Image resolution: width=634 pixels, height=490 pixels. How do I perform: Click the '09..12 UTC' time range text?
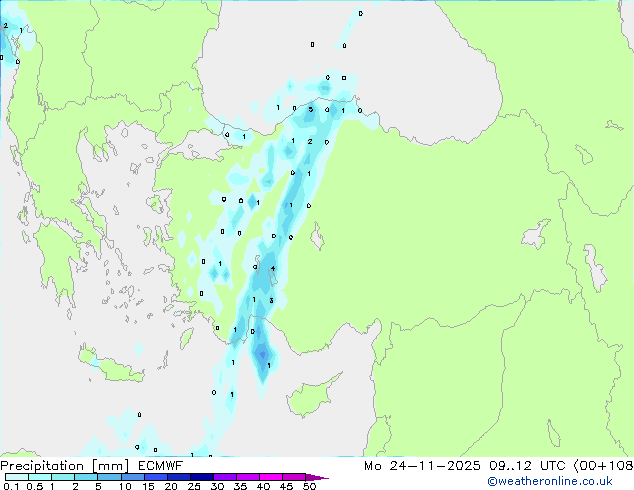tap(527, 466)
